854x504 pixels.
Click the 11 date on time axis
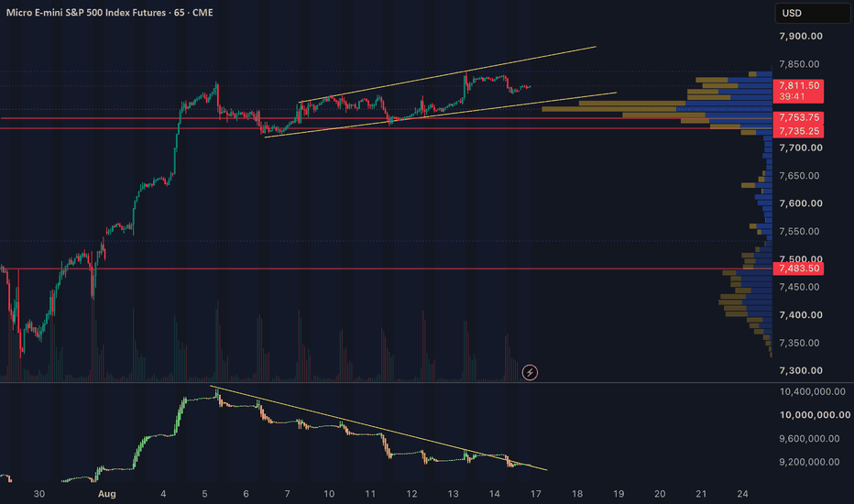pyautogui.click(x=370, y=494)
